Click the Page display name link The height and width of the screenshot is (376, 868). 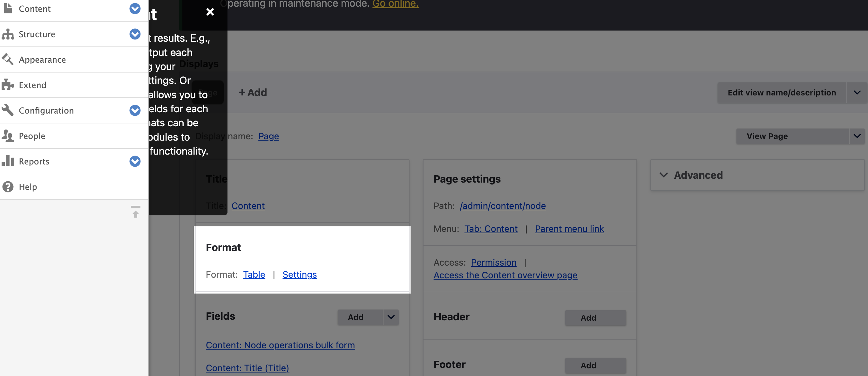click(x=268, y=136)
